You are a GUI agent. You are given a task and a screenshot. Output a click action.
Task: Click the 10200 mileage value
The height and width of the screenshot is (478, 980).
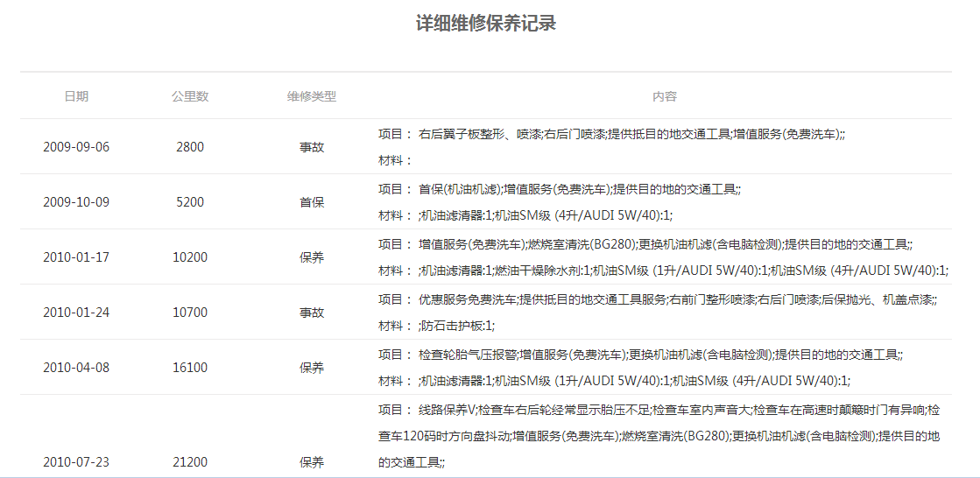tap(190, 257)
